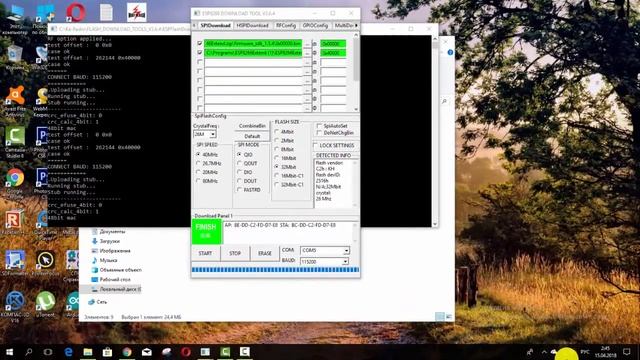The image size is (640, 360).
Task: Launch Edge from taskbar
Action: click(x=68, y=352)
